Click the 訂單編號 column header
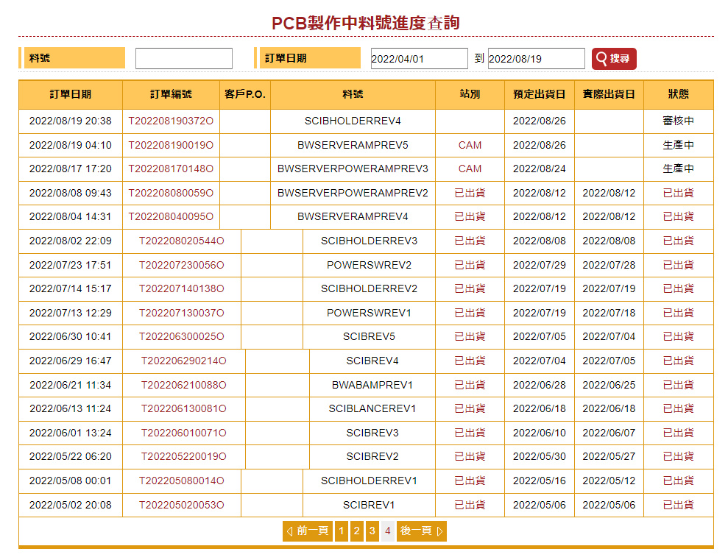Viewport: 728px width, 560px height. pyautogui.click(x=171, y=94)
